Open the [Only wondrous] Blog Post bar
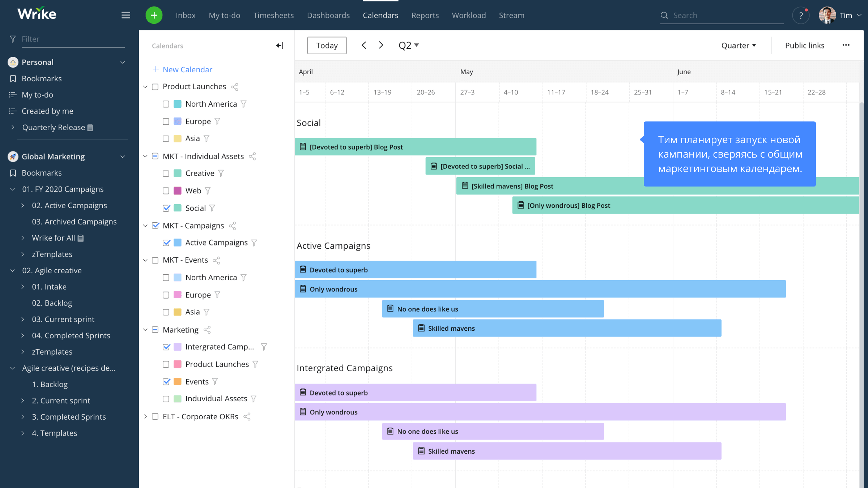 (685, 205)
